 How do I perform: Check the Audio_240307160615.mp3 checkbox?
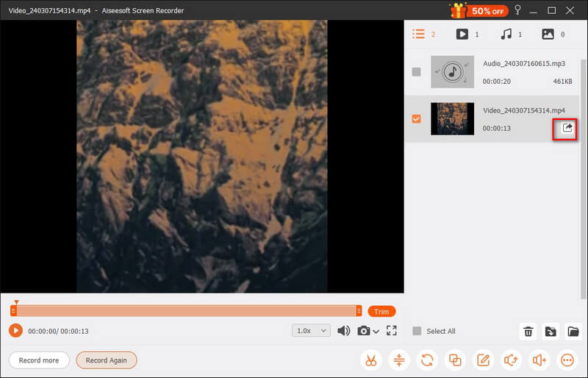click(417, 72)
